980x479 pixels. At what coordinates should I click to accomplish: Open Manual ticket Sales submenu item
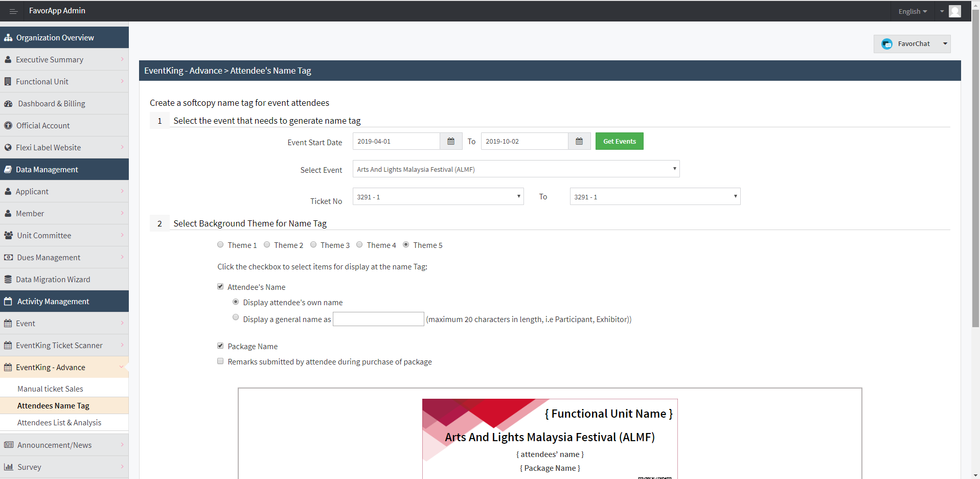click(x=50, y=389)
